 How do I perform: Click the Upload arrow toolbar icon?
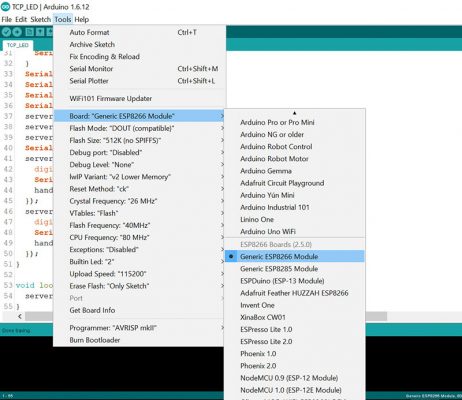pos(17,32)
